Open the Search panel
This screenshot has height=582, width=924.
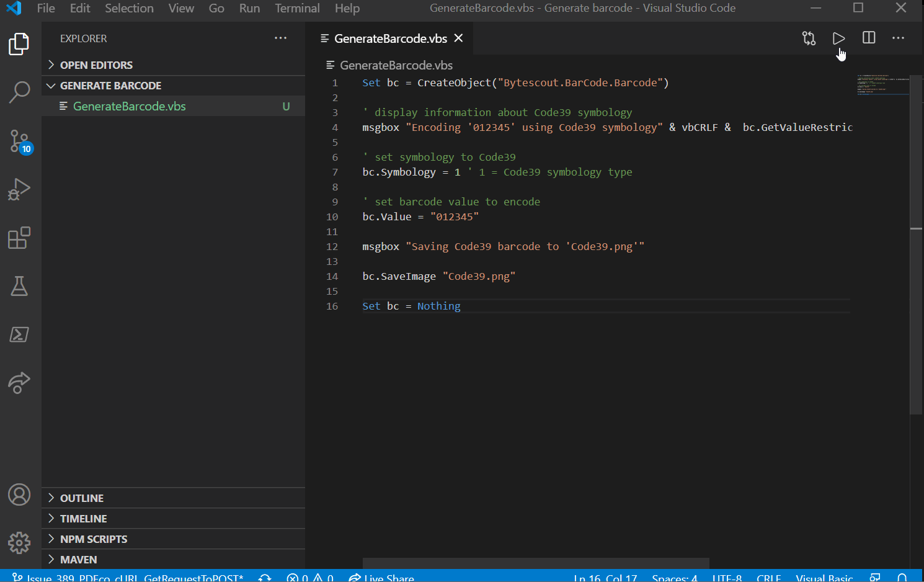coord(19,92)
